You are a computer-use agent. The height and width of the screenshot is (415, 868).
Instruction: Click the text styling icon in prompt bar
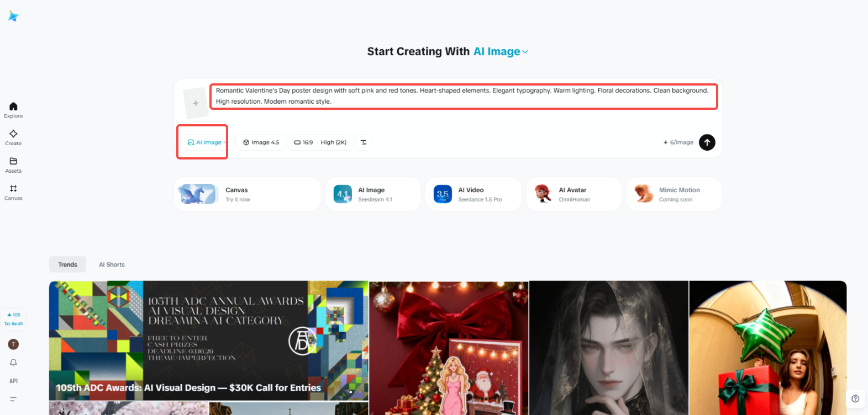pos(363,142)
